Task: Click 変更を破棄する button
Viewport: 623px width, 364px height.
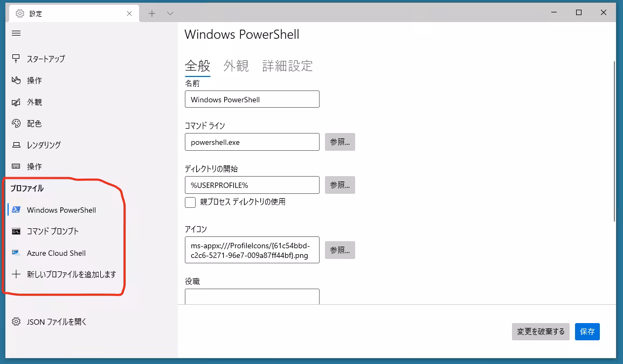Action: pos(541,332)
